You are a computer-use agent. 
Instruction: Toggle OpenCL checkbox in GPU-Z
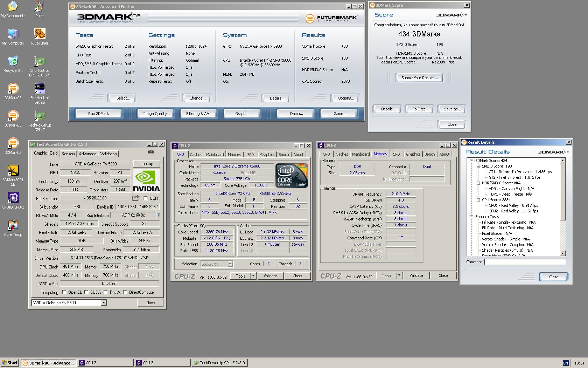click(64, 292)
